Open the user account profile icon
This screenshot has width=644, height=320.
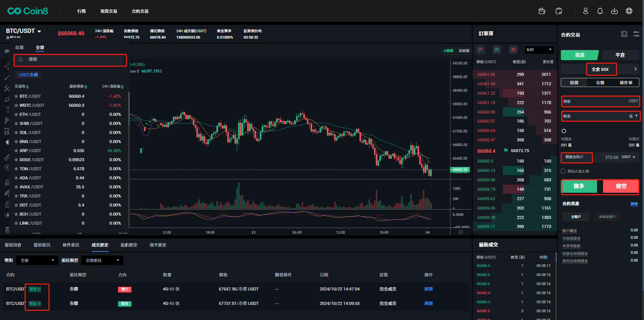(585, 11)
